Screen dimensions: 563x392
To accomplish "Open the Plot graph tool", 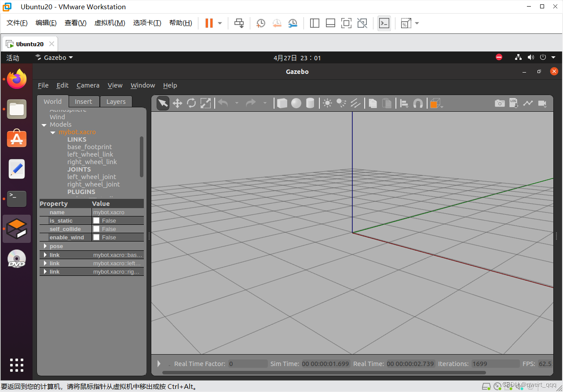I will (x=528, y=103).
